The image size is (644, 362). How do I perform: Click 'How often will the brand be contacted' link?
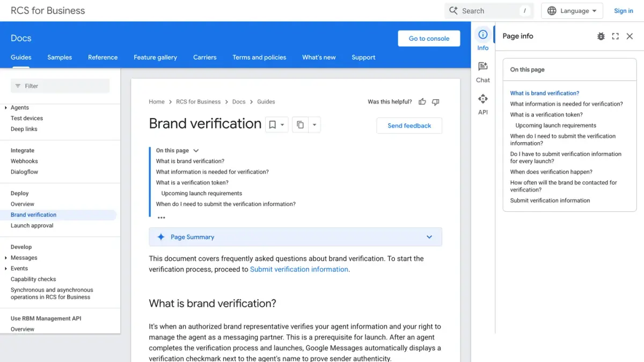pos(563,186)
